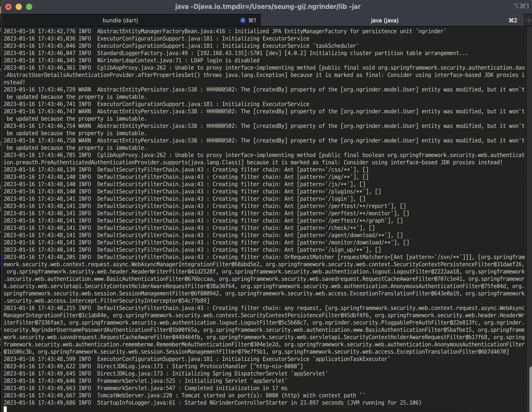
Task: Click the '/perftest/**/report' pattern line
Action: point(205,206)
